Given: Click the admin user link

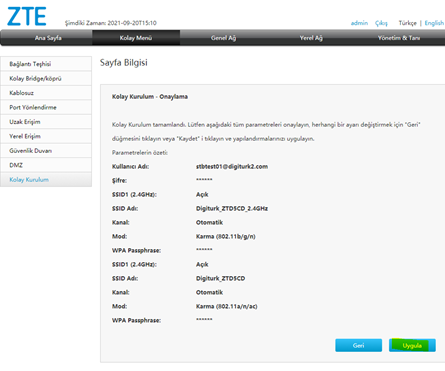Looking at the screenshot, I should [359, 23].
